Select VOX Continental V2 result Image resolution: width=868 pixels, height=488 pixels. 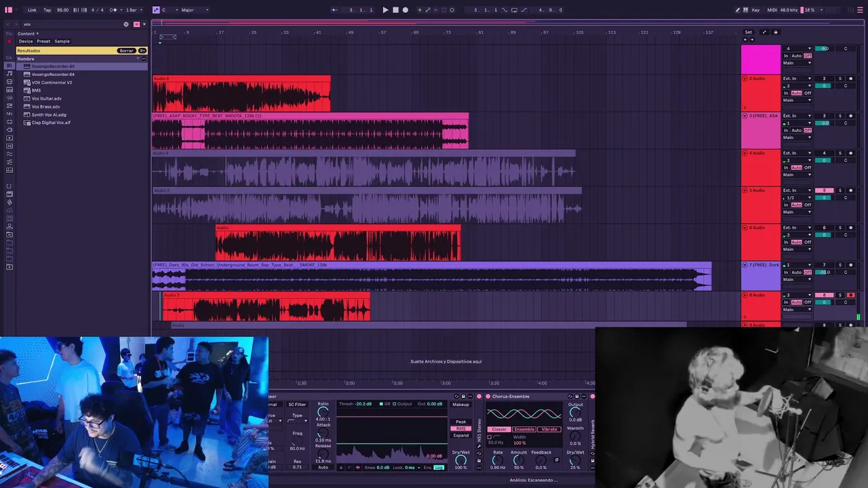pos(52,83)
